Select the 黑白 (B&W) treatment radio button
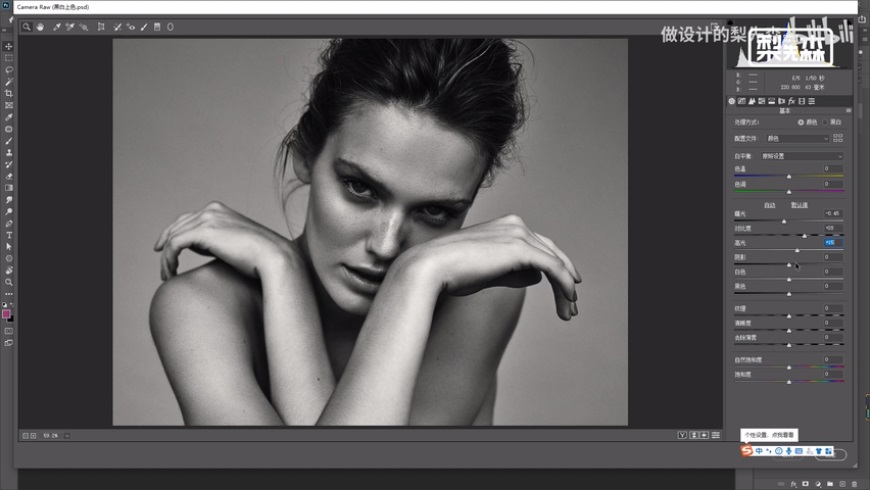The image size is (870, 490). (826, 122)
